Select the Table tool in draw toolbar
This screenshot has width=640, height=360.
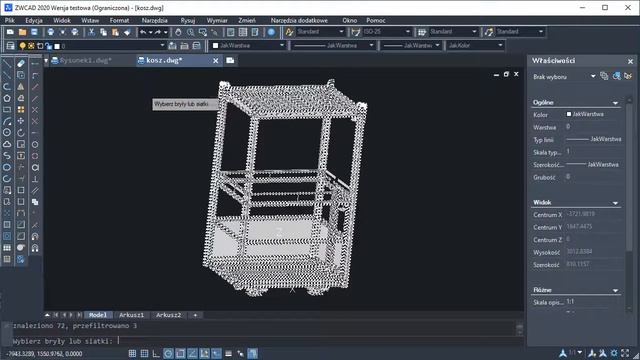coord(7,248)
